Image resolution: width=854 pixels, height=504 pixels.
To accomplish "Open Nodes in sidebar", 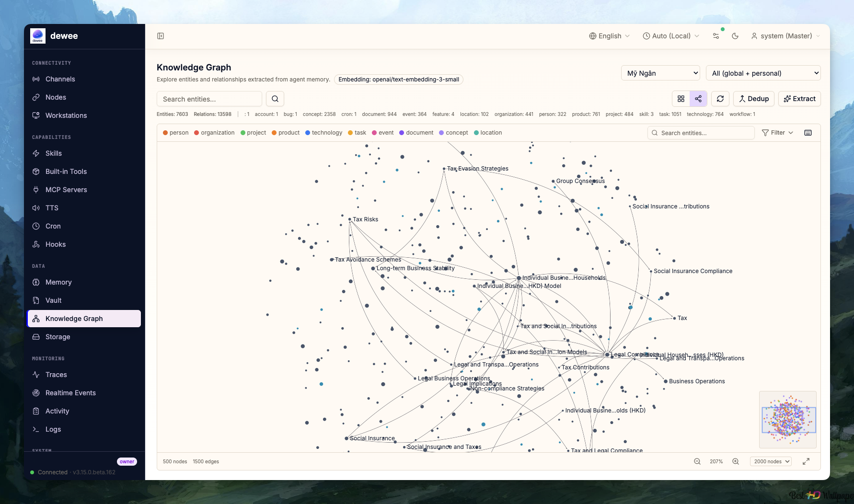I will coord(84,97).
